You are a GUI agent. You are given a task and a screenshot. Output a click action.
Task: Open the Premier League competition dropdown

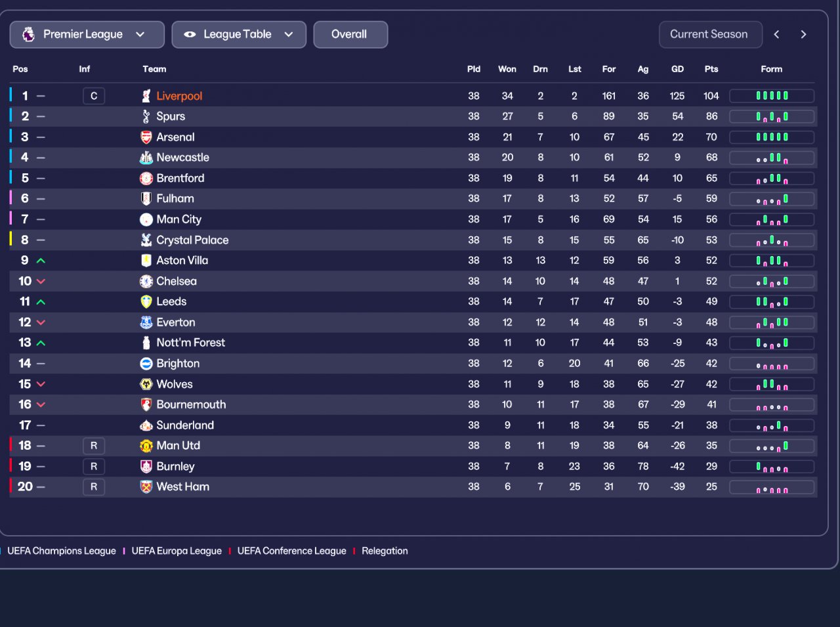[87, 35]
